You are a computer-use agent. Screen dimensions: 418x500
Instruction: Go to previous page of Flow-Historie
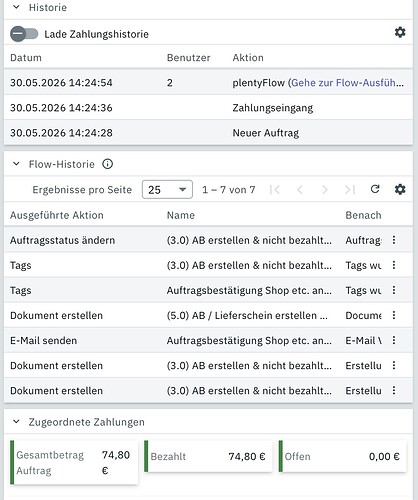(300, 190)
